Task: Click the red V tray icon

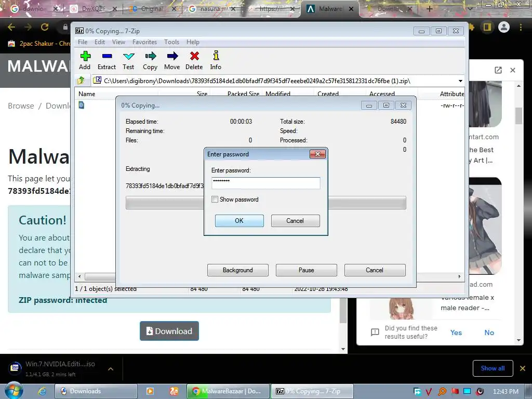Action: point(429,392)
